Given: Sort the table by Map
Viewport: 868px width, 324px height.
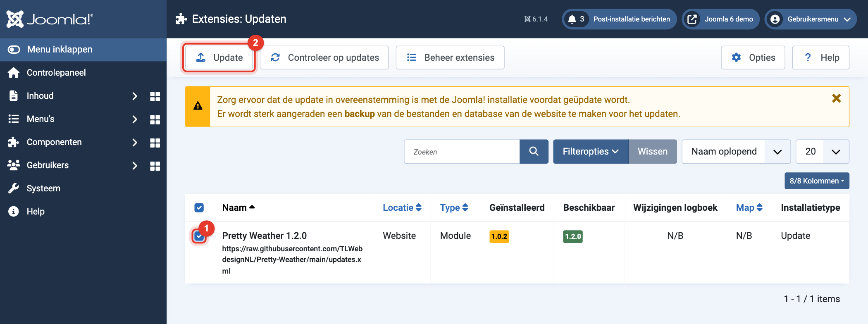Looking at the screenshot, I should 749,207.
